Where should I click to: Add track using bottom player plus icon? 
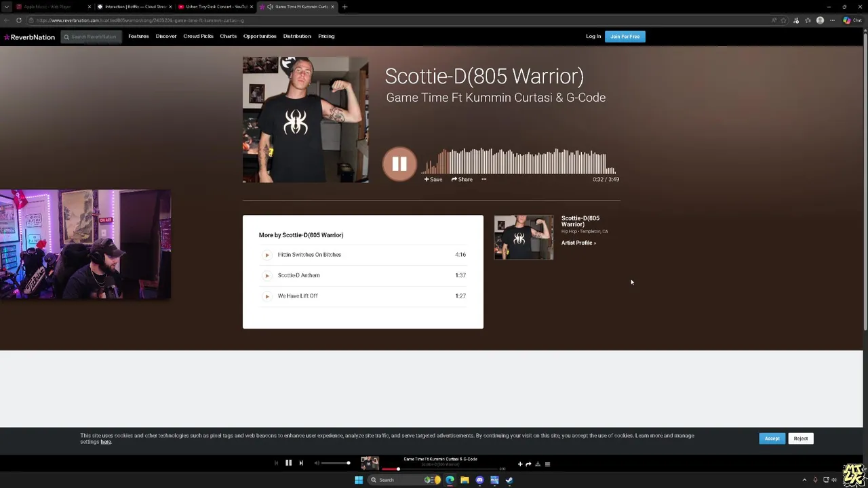520,464
